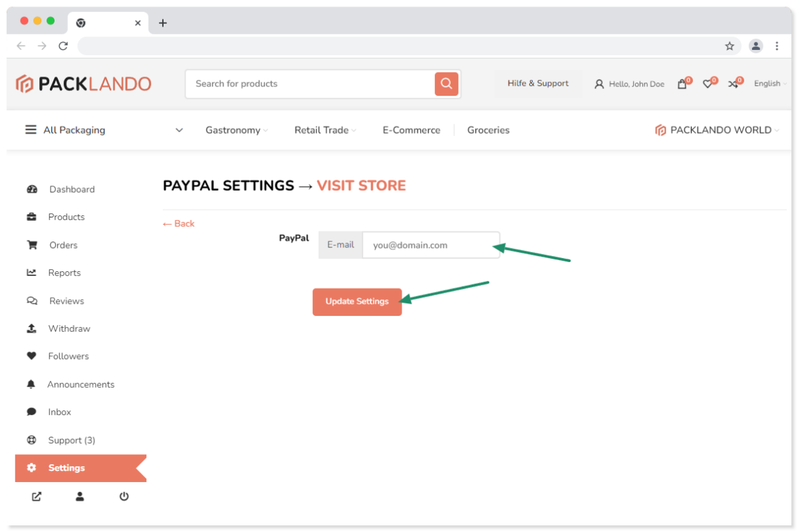Open Products in the sidebar
The height and width of the screenshot is (532, 798).
click(66, 217)
